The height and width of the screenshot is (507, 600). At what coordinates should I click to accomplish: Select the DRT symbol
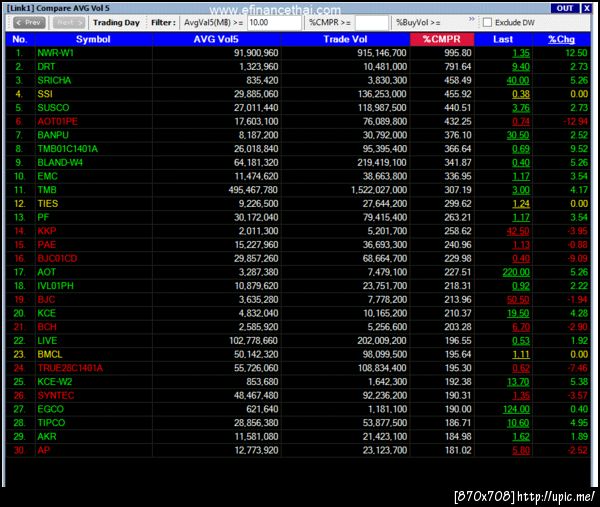[46, 67]
